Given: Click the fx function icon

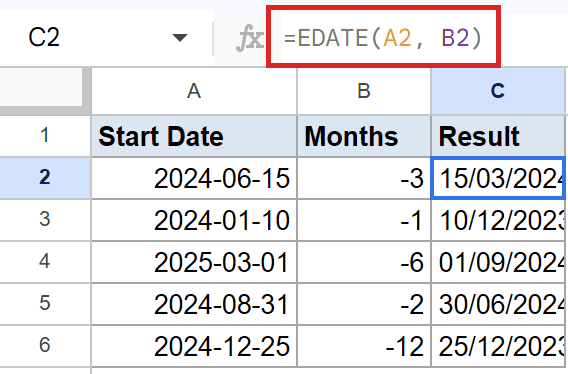Looking at the screenshot, I should pos(249,37).
